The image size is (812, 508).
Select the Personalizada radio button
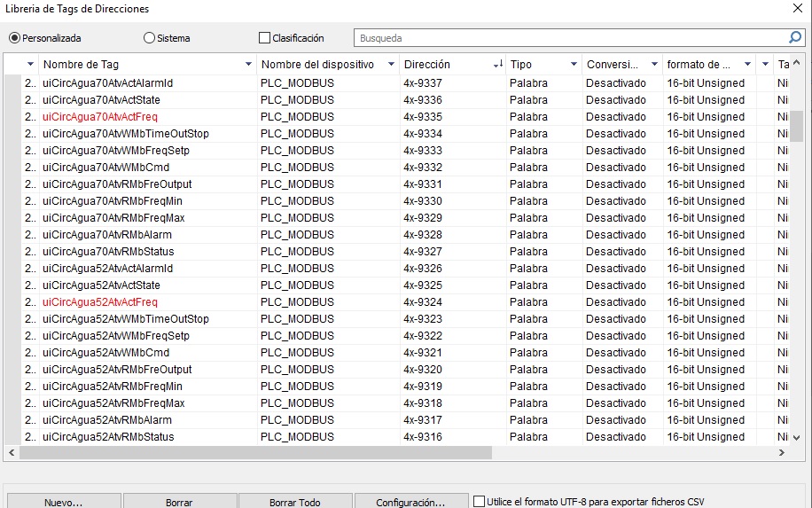tap(14, 38)
